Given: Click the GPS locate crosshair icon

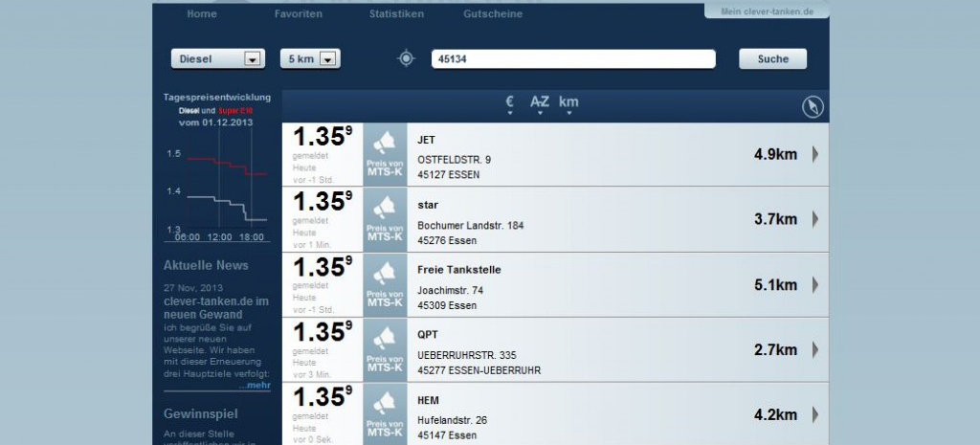Looking at the screenshot, I should pyautogui.click(x=407, y=59).
